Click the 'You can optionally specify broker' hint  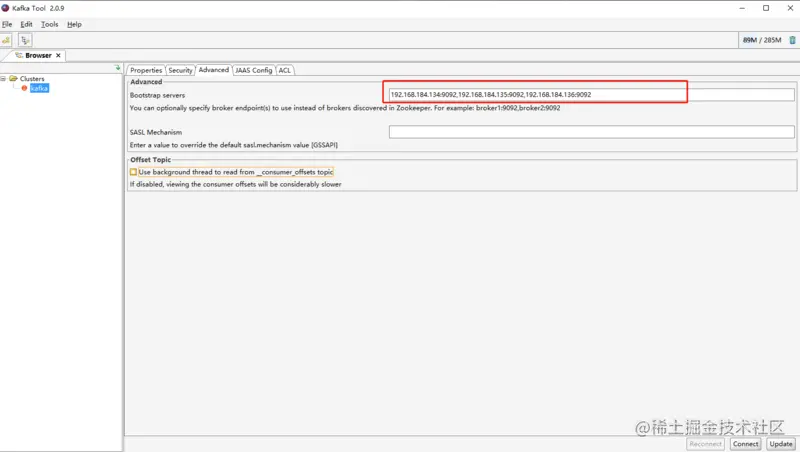[345, 108]
